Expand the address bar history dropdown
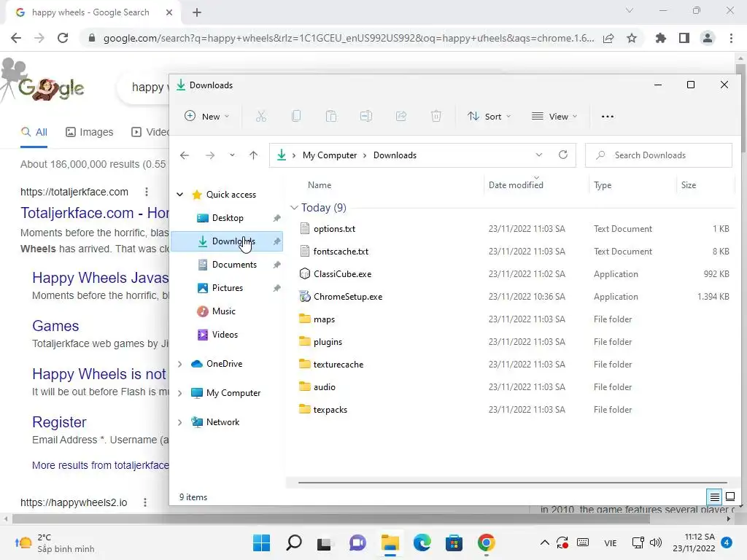Viewport: 747px width, 560px height. pos(539,155)
